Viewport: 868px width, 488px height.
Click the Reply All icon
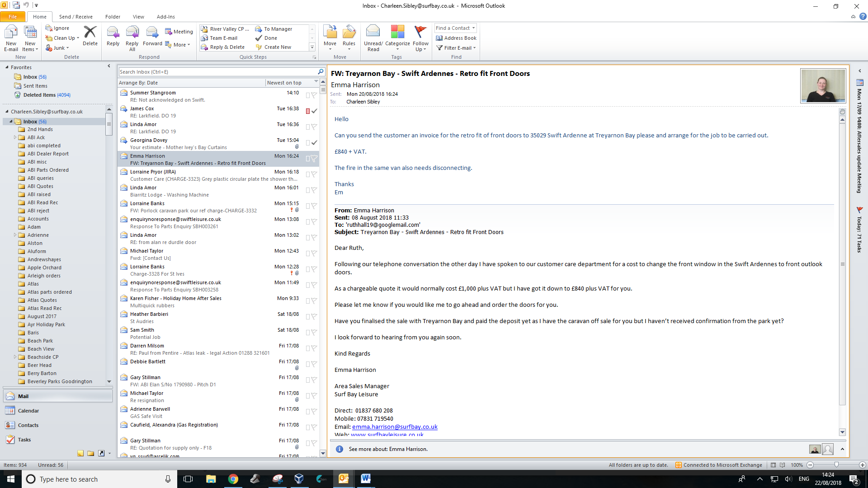132,33
